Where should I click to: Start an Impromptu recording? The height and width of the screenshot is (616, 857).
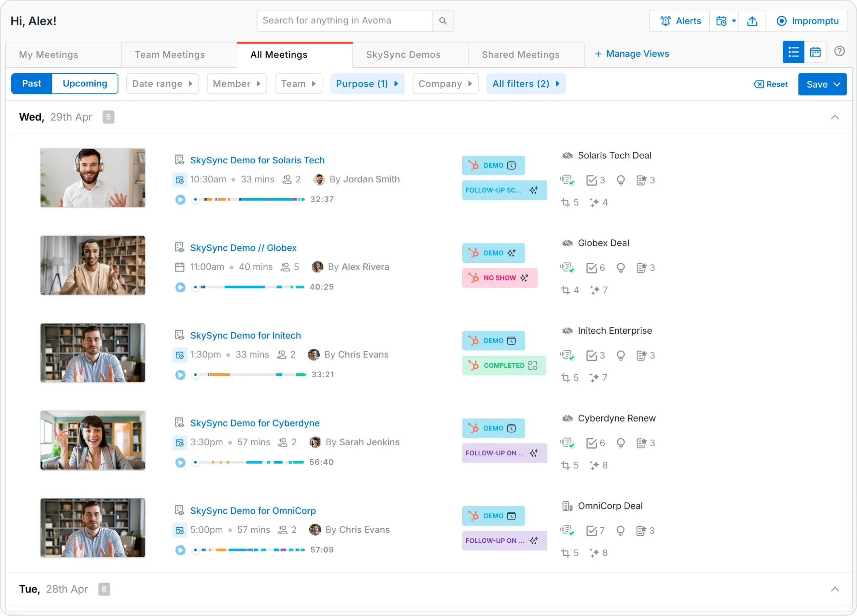[x=807, y=21]
